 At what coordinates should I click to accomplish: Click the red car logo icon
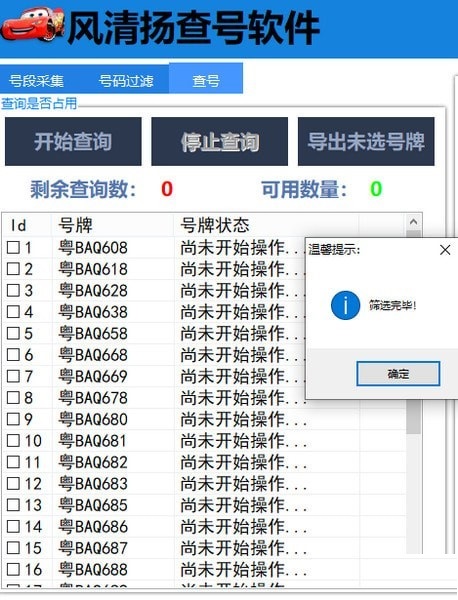(33, 25)
